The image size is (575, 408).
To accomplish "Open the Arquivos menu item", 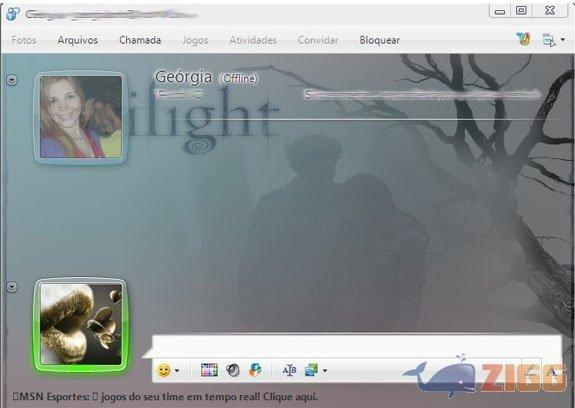I will click(x=78, y=40).
